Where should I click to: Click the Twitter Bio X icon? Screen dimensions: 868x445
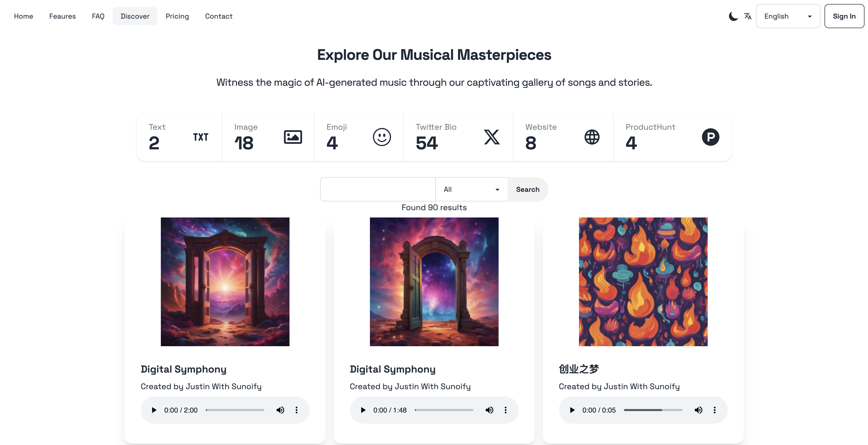(492, 137)
